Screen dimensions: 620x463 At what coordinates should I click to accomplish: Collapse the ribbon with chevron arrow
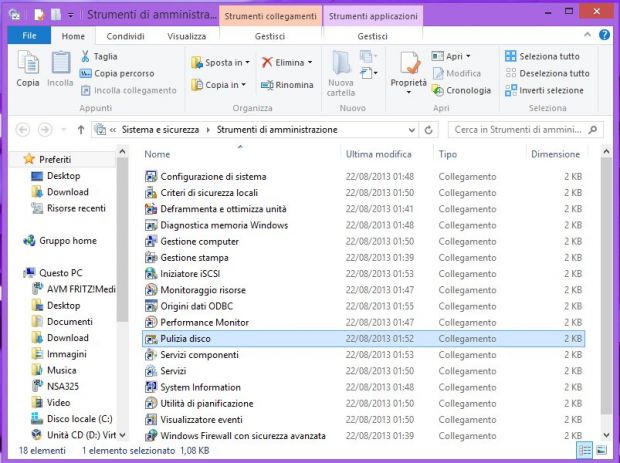[x=587, y=35]
